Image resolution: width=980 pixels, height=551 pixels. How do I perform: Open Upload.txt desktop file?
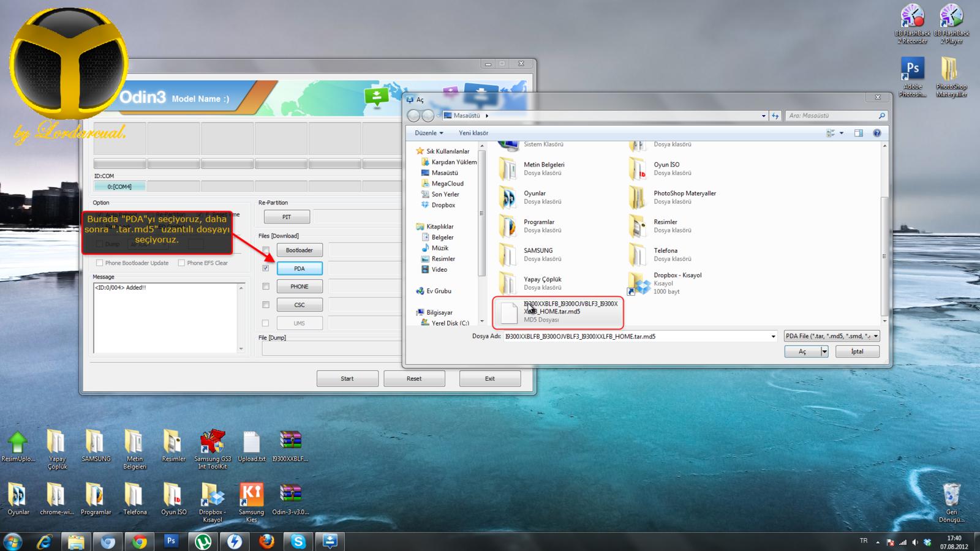[x=252, y=447]
